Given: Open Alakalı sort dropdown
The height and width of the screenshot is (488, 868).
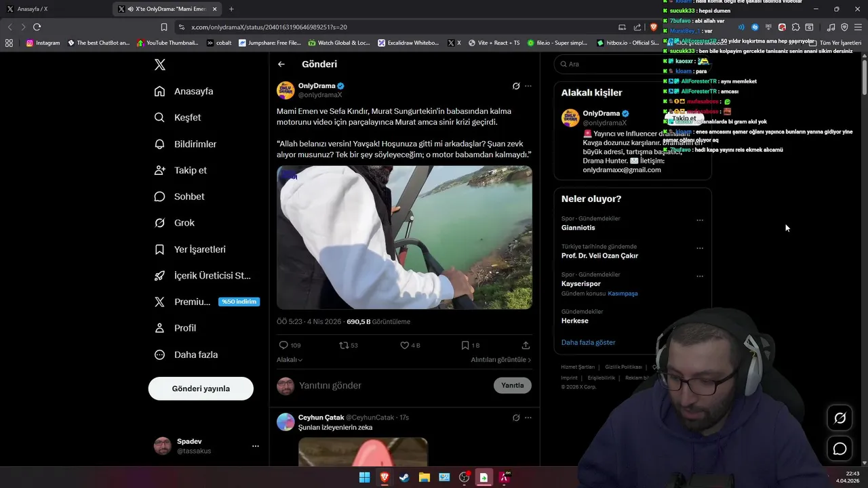Looking at the screenshot, I should [290, 360].
